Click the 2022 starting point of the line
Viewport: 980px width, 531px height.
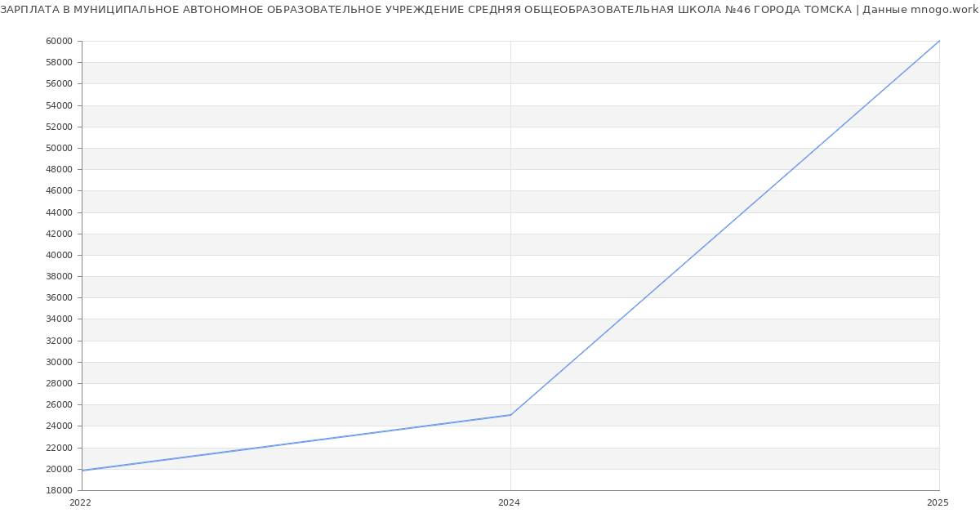click(82, 471)
